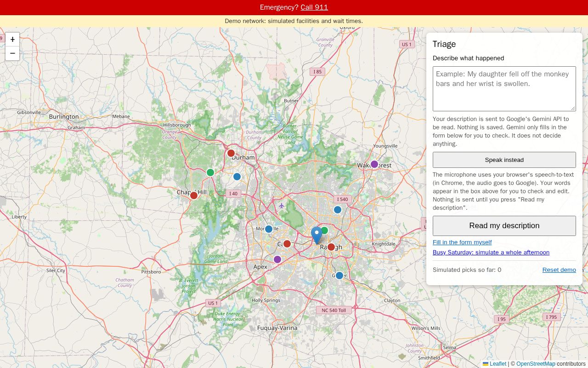Screen dimensions: 588x368
Task: Select the green marker beside the blue location pin
Action: click(324, 230)
